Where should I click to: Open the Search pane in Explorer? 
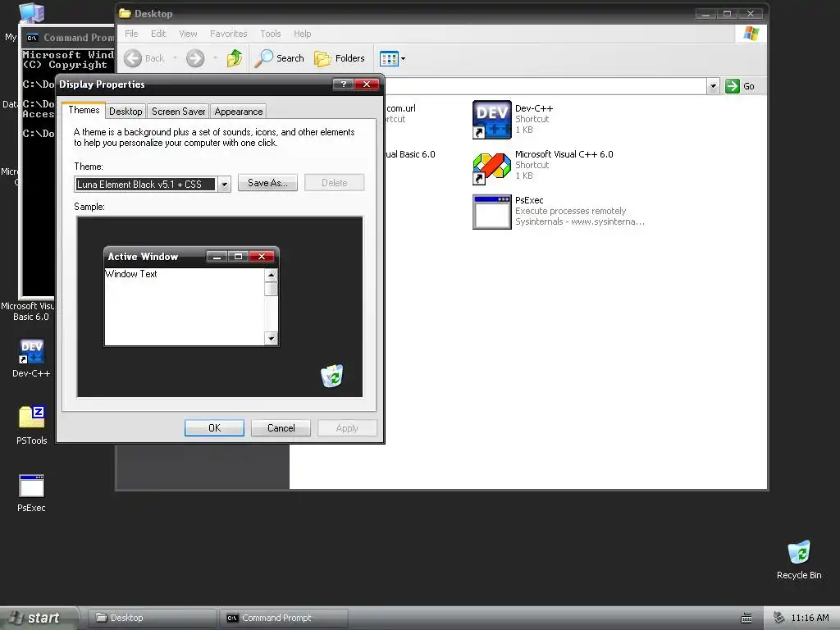point(279,58)
